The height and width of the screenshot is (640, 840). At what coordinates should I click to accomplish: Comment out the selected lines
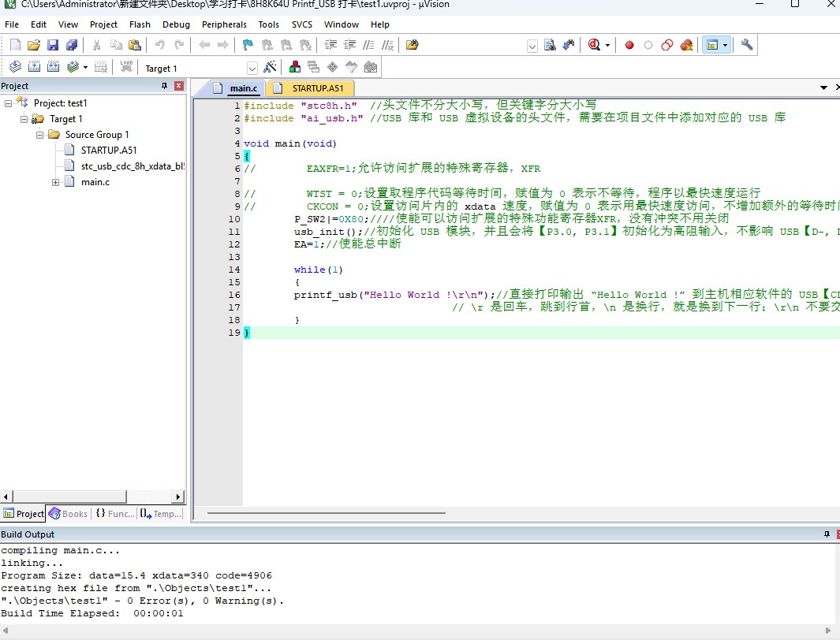click(x=368, y=45)
